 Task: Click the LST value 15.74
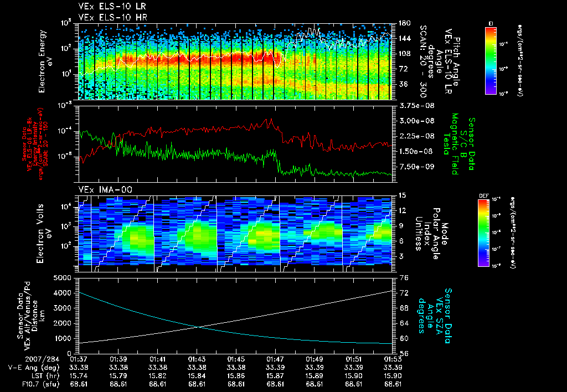tap(79, 376)
